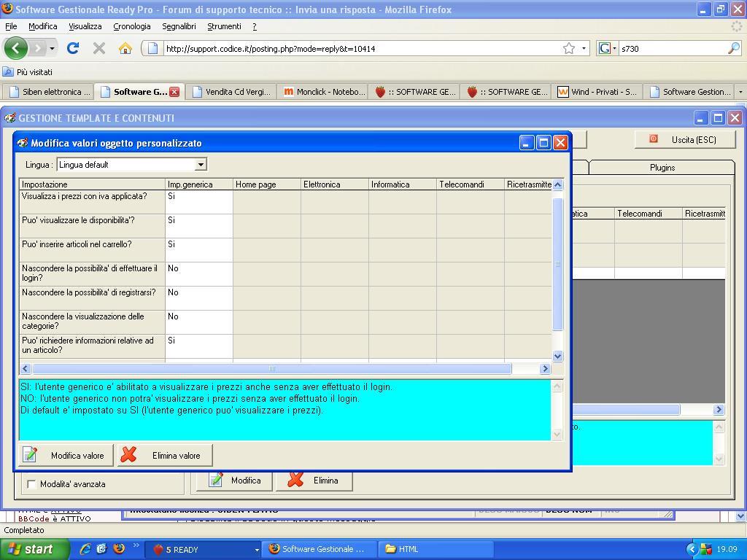
Task: Click the table scroll down arrow
Action: 558,356
